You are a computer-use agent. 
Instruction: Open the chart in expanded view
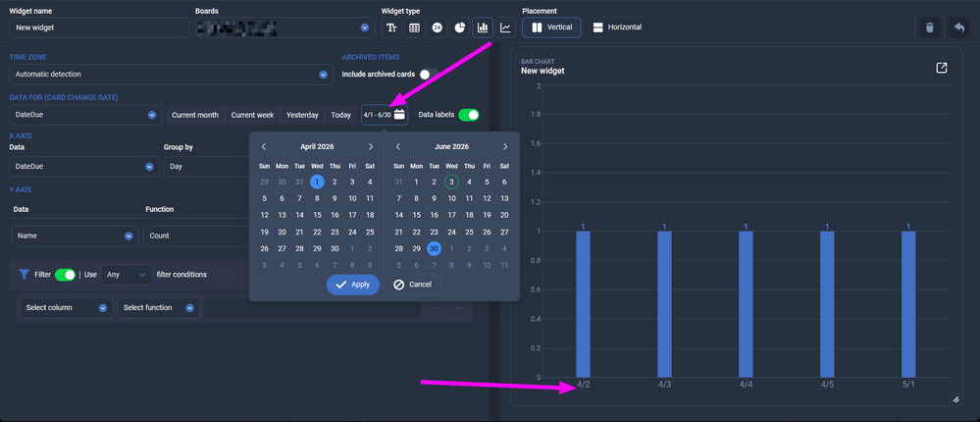942,68
